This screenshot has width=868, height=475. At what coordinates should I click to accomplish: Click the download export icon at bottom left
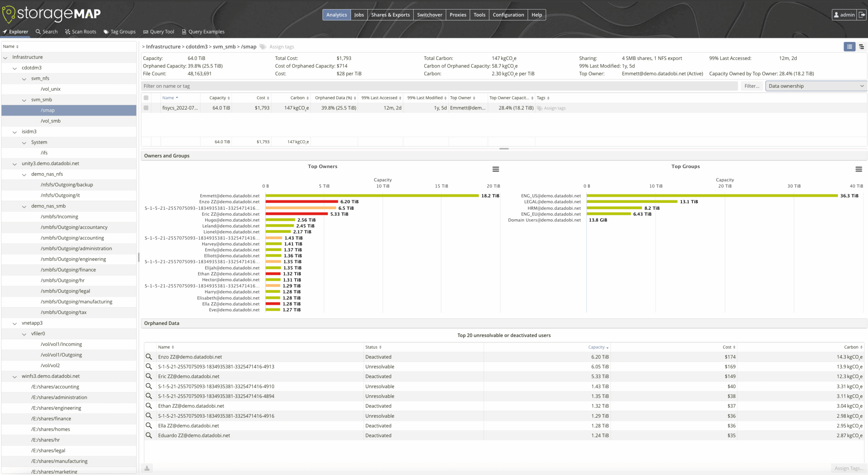[x=147, y=468]
